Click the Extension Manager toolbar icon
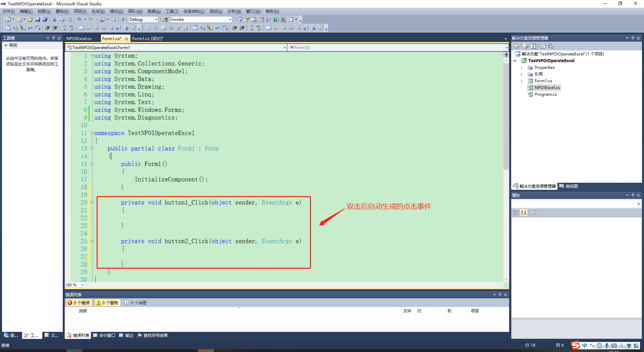Image resolution: width=644 pixels, height=352 pixels. [x=283, y=19]
